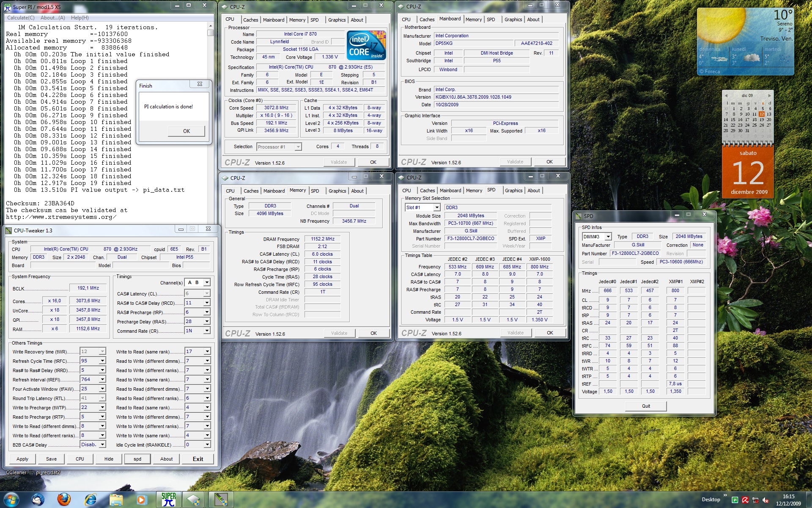Open the Processor #1 selection dropdown
Viewport: 812px width, 508px height.
pyautogui.click(x=298, y=147)
